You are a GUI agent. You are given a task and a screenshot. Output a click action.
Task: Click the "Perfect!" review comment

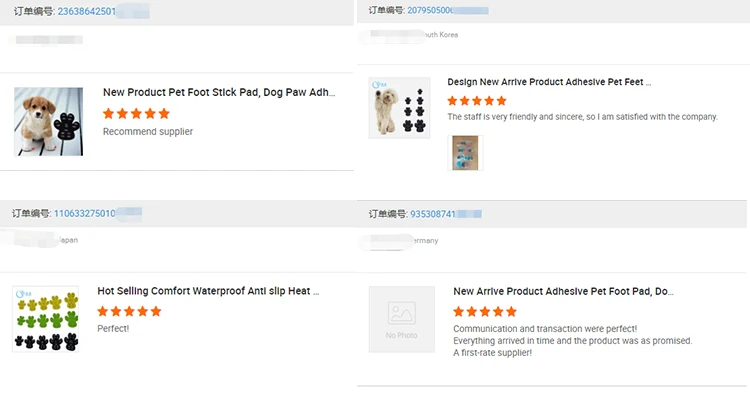(x=113, y=328)
